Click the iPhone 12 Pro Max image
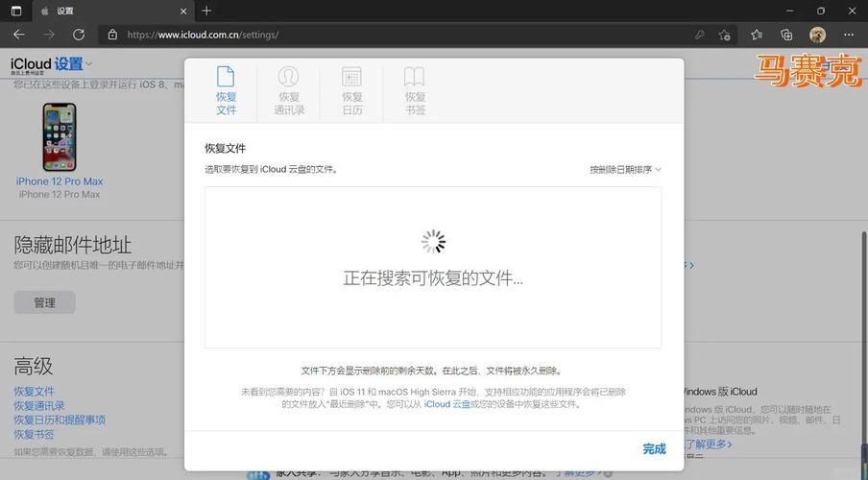Screen dimensions: 868x480 [60, 136]
